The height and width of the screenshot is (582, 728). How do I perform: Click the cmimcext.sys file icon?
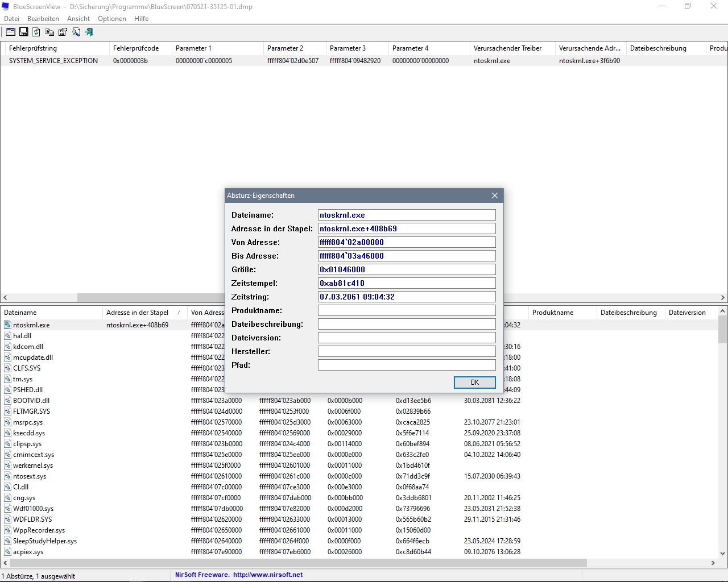8,455
